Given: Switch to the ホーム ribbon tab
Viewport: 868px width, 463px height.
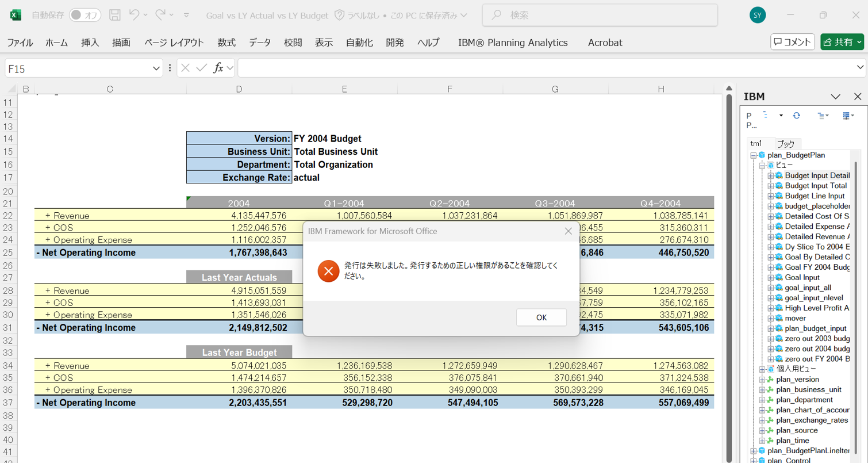Looking at the screenshot, I should [56, 43].
